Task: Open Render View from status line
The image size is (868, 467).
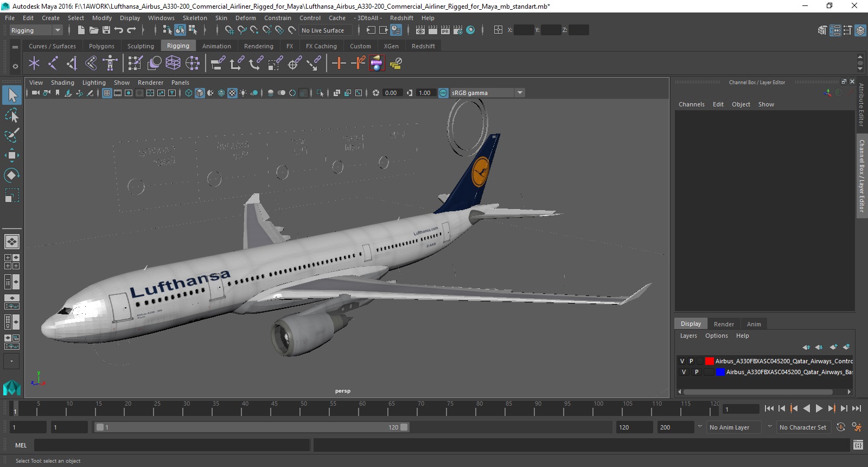Action: (420, 30)
